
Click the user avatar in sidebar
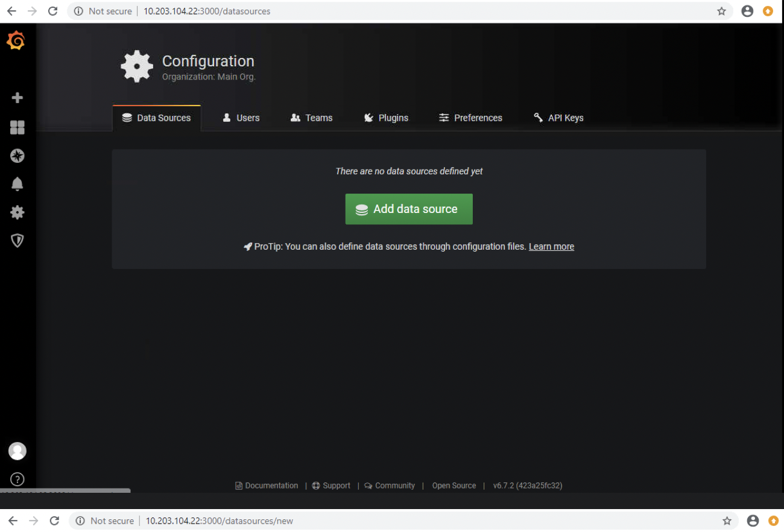[17, 451]
